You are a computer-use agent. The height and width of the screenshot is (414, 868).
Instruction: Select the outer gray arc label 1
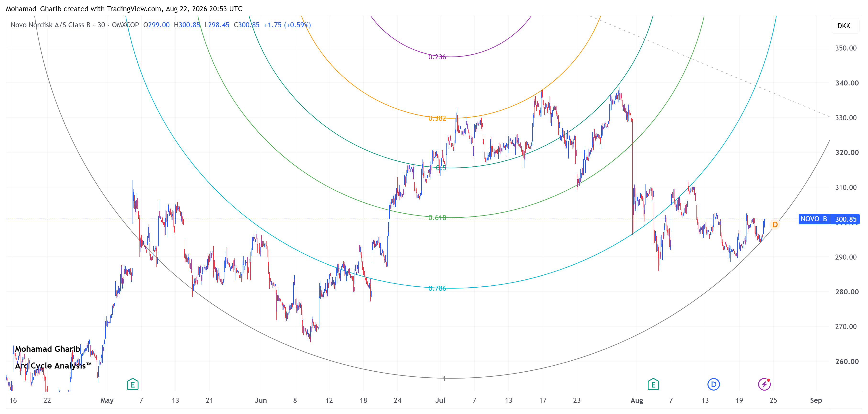(x=444, y=378)
